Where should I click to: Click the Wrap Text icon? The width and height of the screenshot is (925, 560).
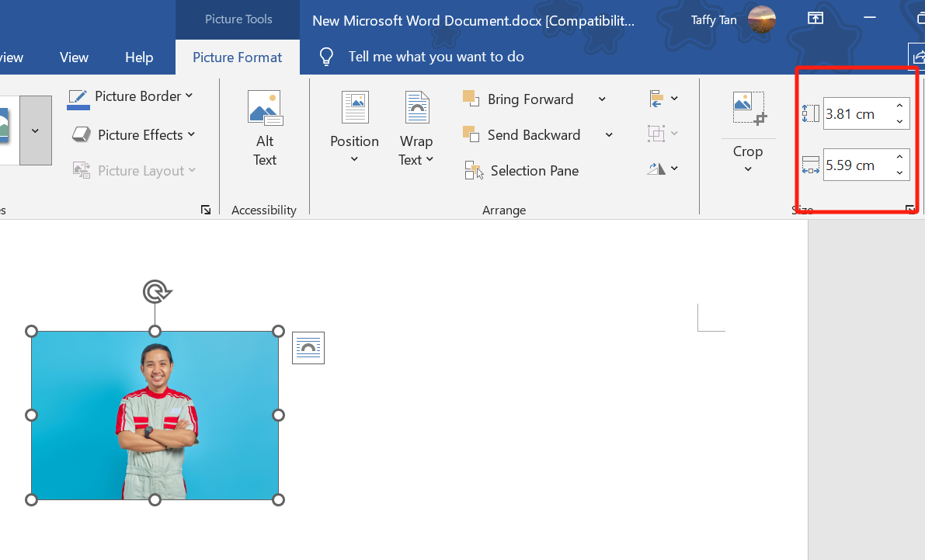(x=417, y=107)
